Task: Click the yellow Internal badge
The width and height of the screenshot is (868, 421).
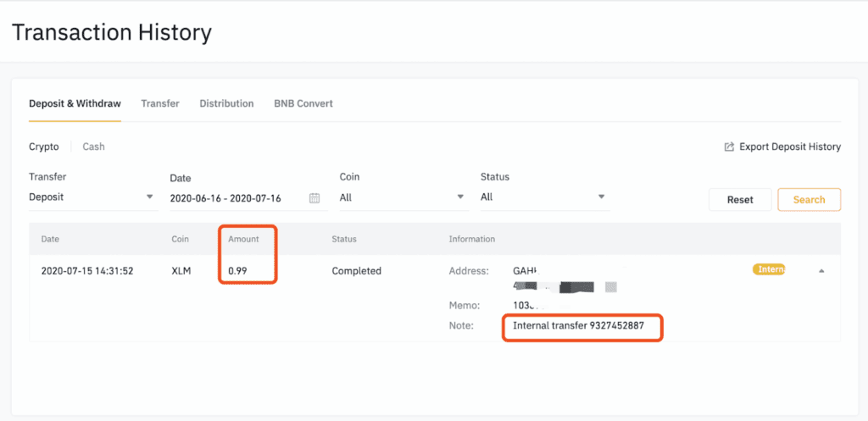Action: pyautogui.click(x=768, y=270)
